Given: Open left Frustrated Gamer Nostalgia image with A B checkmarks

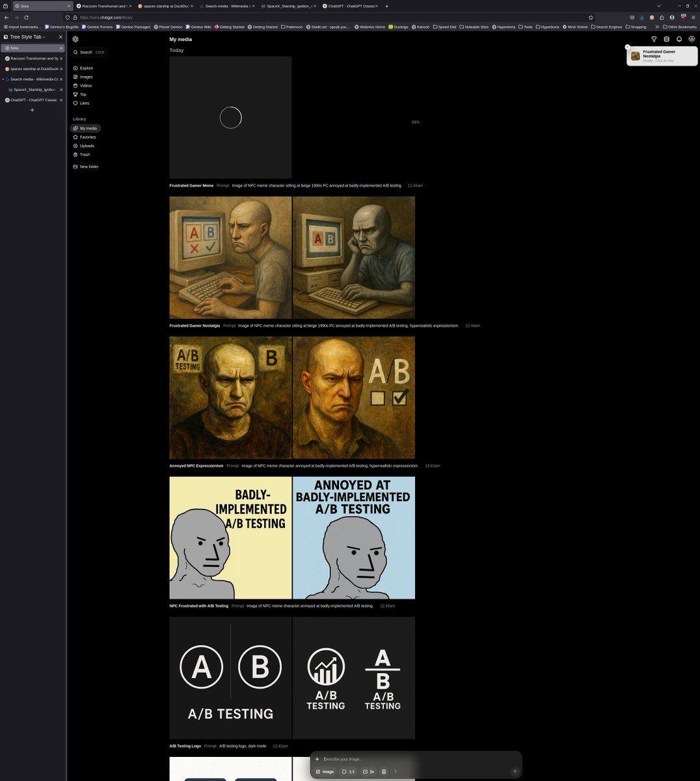Looking at the screenshot, I should click(x=230, y=258).
